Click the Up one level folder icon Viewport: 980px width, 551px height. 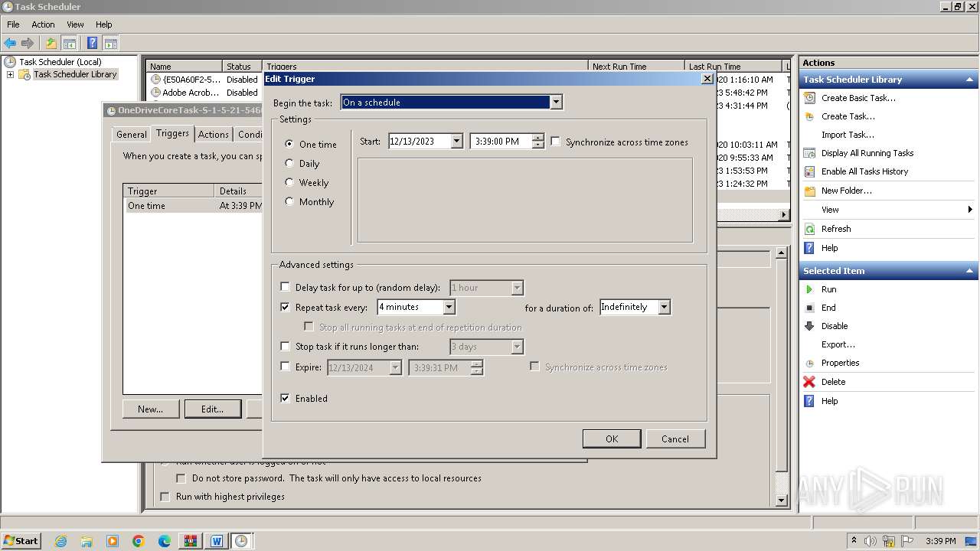pos(51,44)
